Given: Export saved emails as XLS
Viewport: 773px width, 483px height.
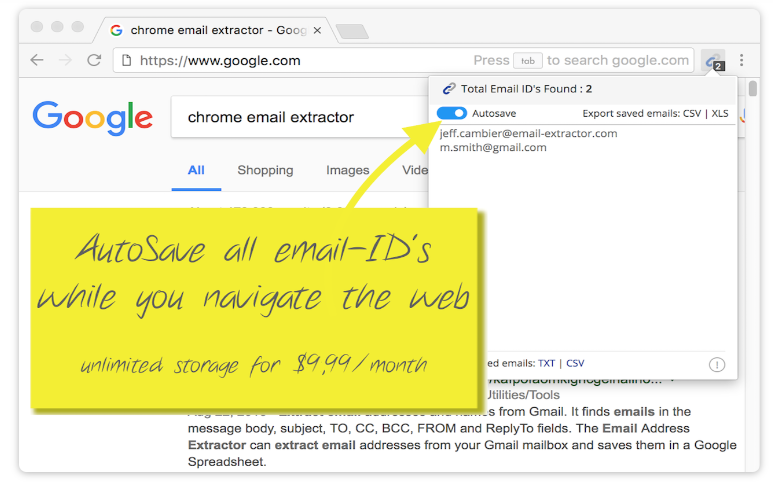Looking at the screenshot, I should (x=720, y=113).
